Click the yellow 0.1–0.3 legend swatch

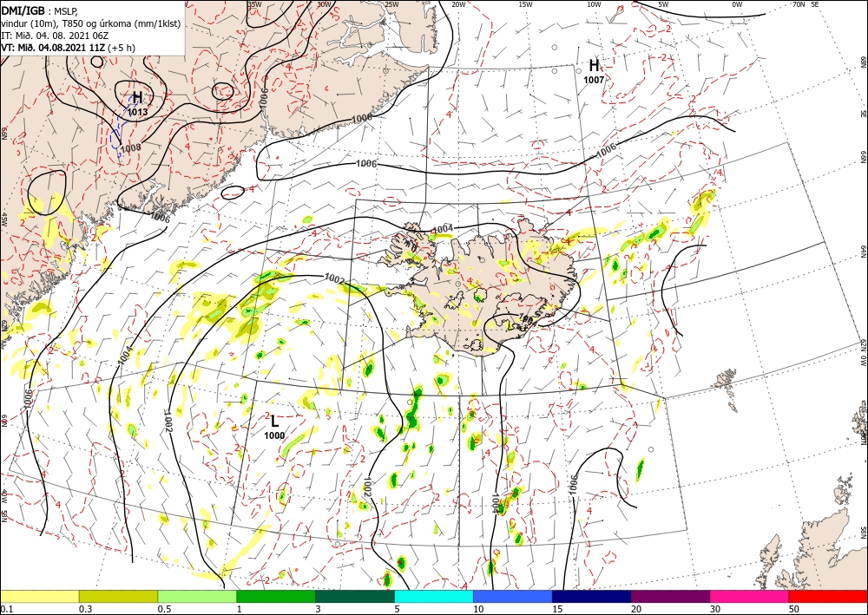(x=40, y=596)
